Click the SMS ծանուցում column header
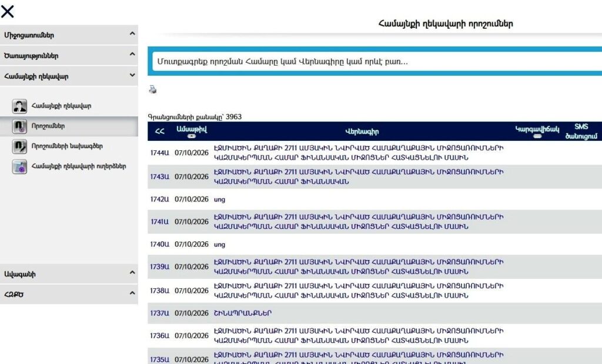The height and width of the screenshot is (364, 602). tap(581, 131)
